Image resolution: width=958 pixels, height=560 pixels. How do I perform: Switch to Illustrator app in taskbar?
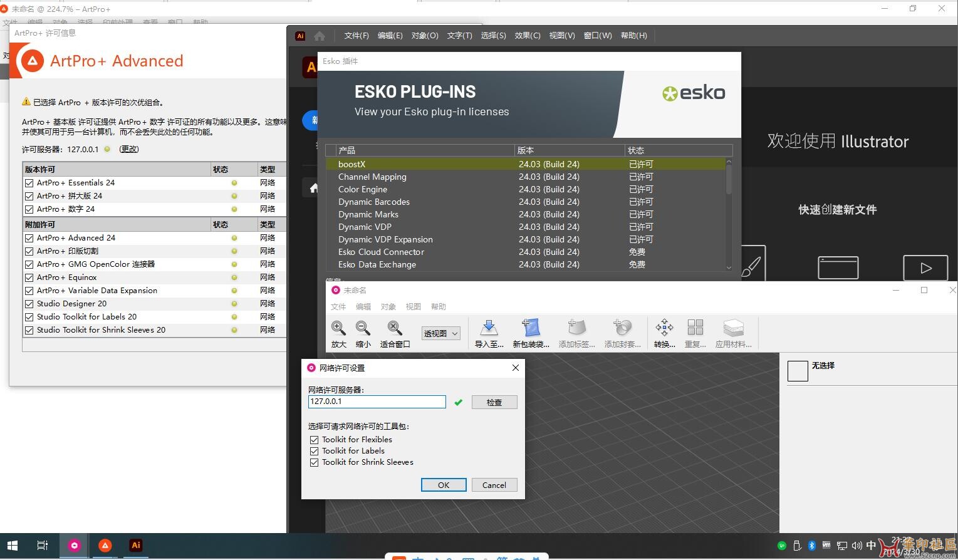click(136, 546)
